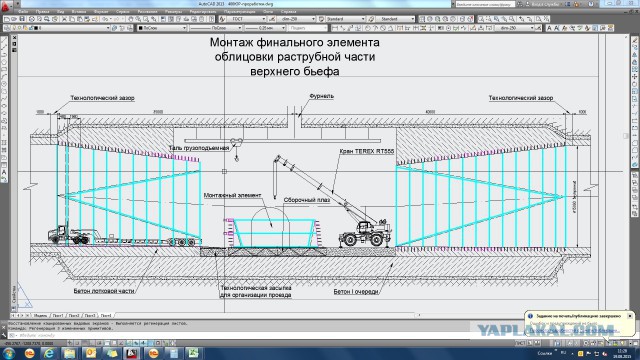Select the Move tool in modify toolbar
The height and width of the screenshot is (360, 640).
635,77
